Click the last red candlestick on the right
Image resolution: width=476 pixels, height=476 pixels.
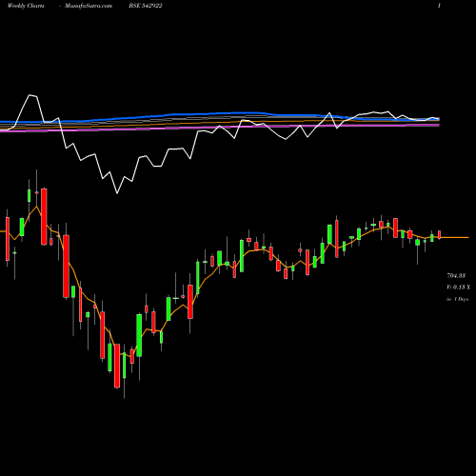pyautogui.click(x=440, y=235)
